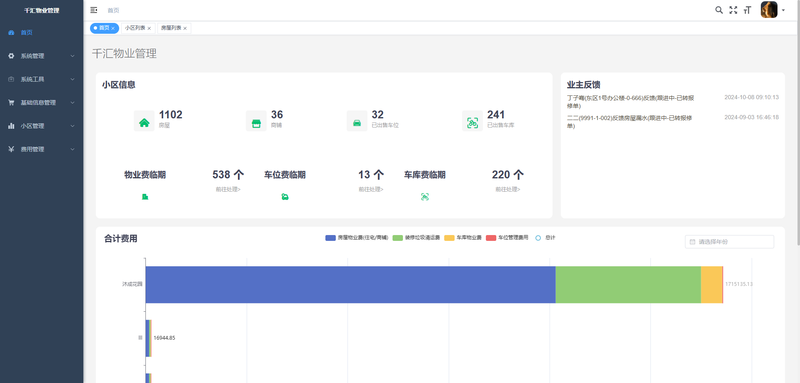Click the bar chart icon of 小区管理
Screen dimensions: 800x383
(11, 126)
